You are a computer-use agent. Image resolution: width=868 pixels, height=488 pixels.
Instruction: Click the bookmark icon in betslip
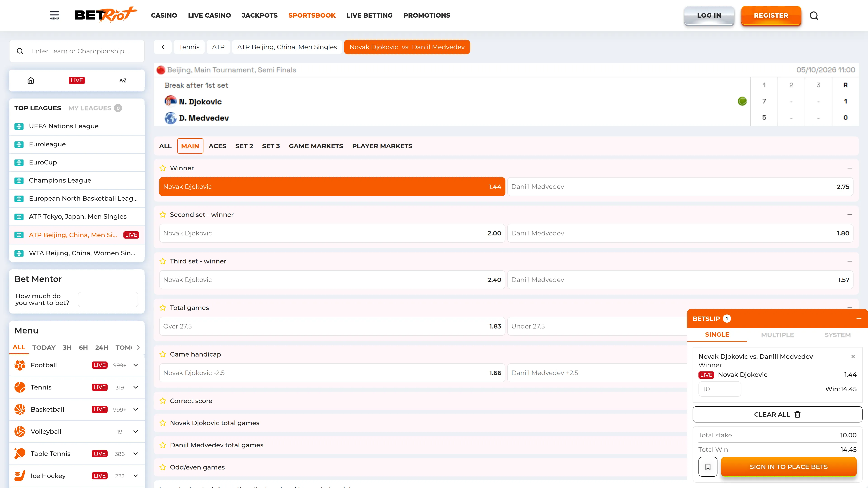(x=708, y=467)
